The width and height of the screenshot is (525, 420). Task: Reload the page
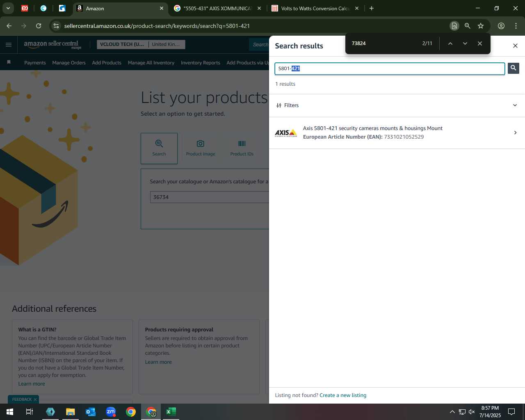39,26
